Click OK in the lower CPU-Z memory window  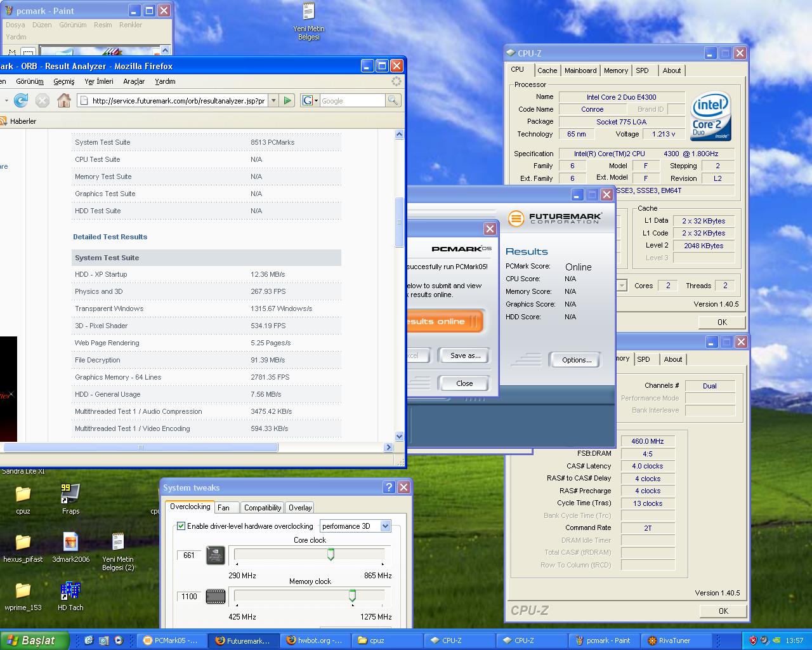[x=723, y=611]
